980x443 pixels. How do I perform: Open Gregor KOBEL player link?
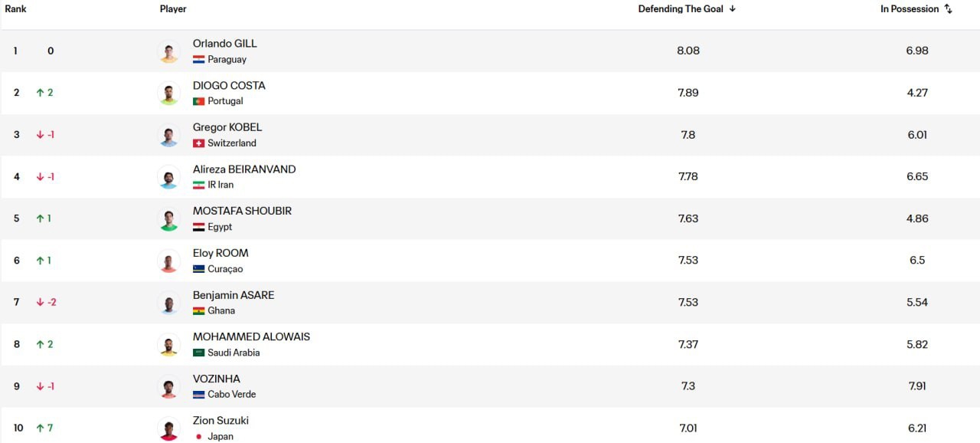point(227,127)
